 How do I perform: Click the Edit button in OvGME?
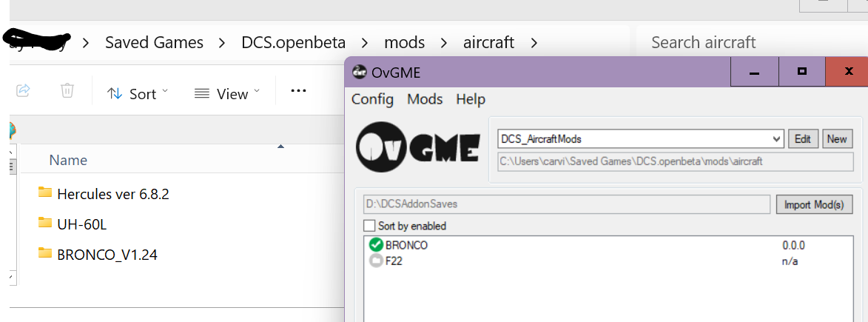pos(803,138)
